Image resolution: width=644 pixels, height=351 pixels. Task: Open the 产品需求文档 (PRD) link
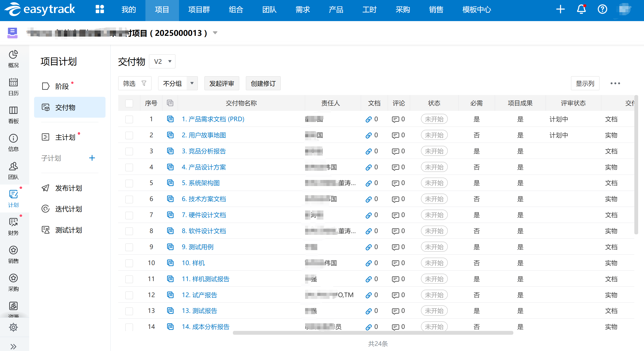[213, 119]
